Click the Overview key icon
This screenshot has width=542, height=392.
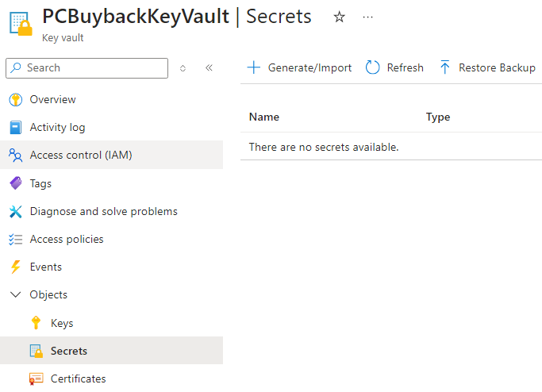coord(16,99)
